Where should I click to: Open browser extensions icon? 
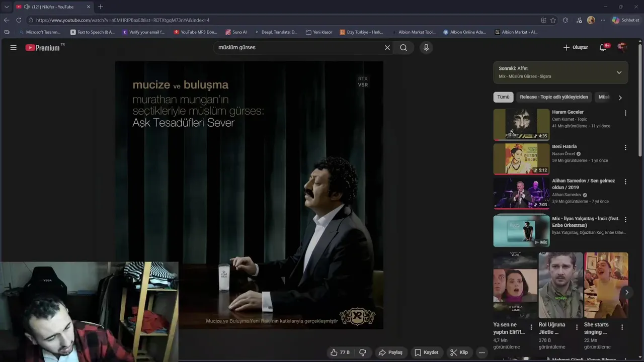tap(565, 20)
